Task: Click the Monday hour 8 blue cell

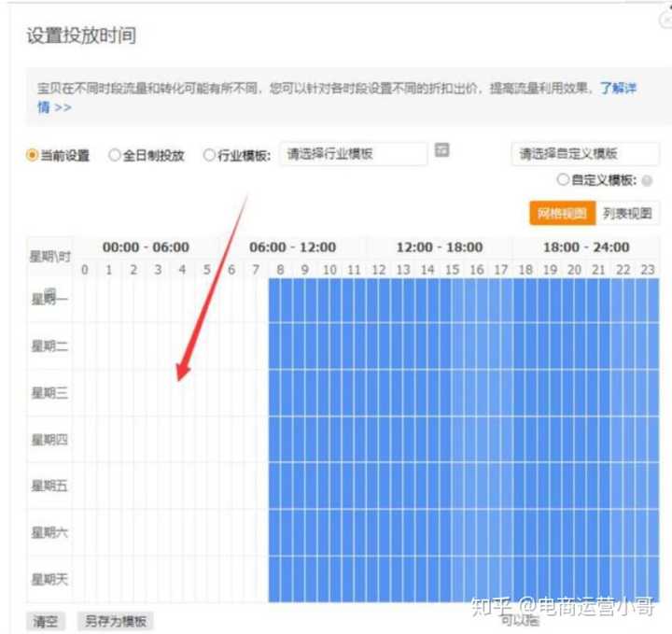Action: click(279, 300)
